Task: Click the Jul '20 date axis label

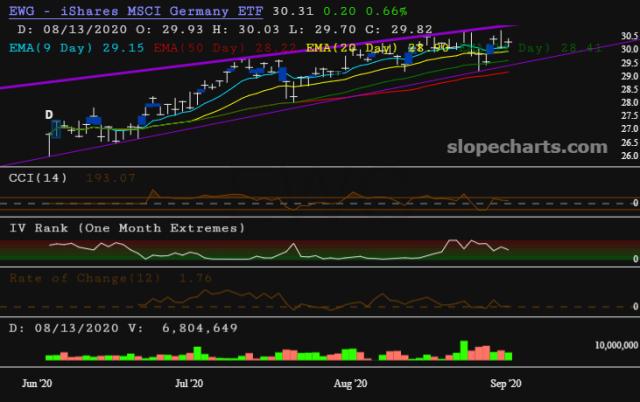Action: [189, 383]
